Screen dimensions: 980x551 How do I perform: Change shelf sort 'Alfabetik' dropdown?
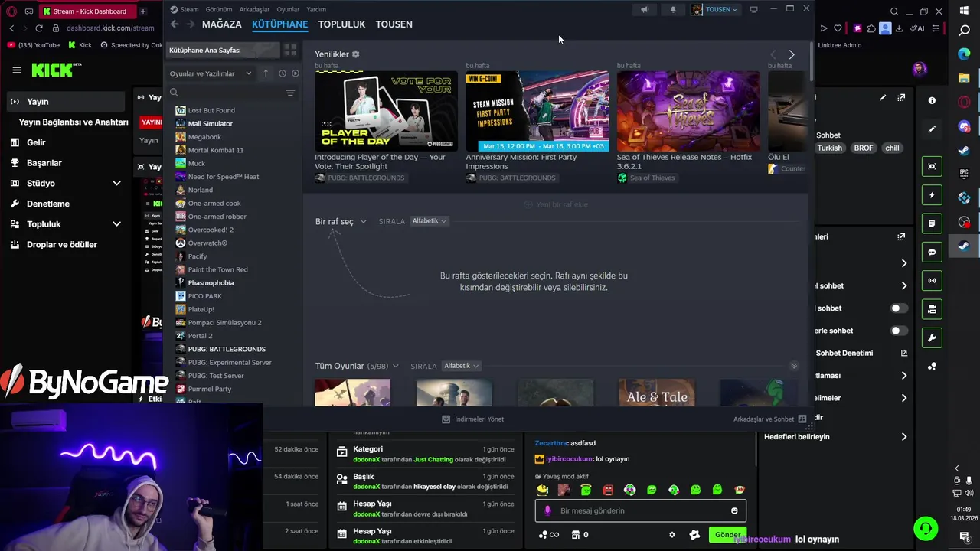[x=429, y=221]
